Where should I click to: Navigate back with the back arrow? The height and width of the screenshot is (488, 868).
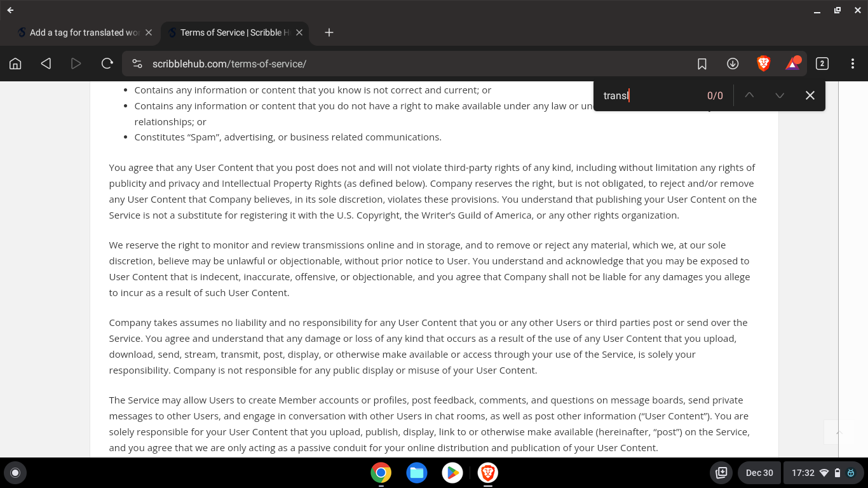(46, 64)
